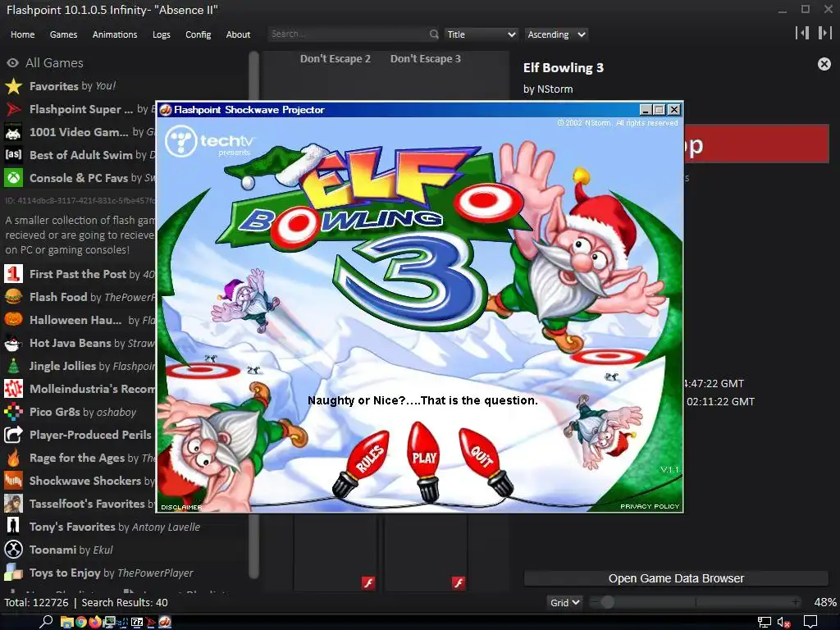The image size is (840, 630).
Task: Click the Console & PC Favs Xbox icon
Action: tap(13, 178)
